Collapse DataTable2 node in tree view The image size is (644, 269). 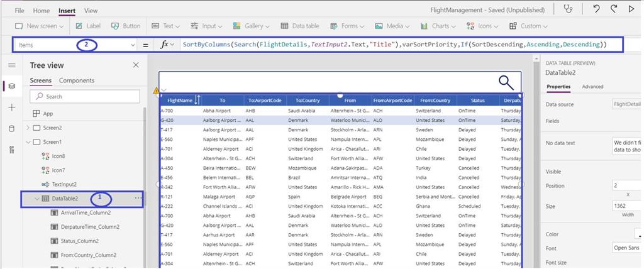click(x=37, y=199)
